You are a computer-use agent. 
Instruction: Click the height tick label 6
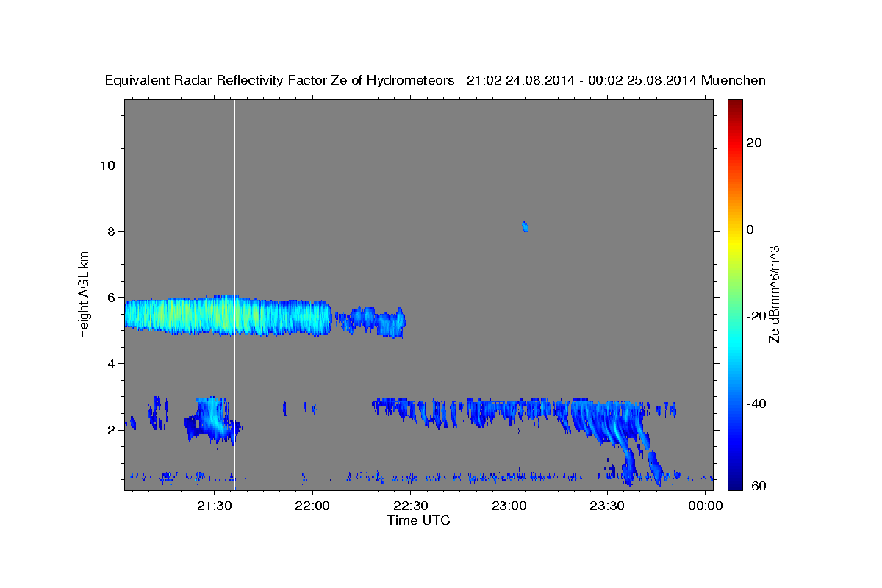point(110,297)
